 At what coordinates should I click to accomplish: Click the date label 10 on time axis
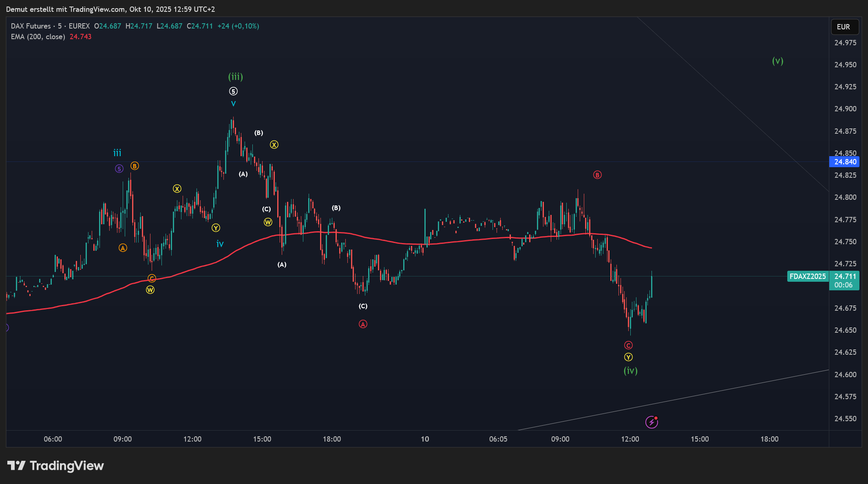pyautogui.click(x=425, y=439)
